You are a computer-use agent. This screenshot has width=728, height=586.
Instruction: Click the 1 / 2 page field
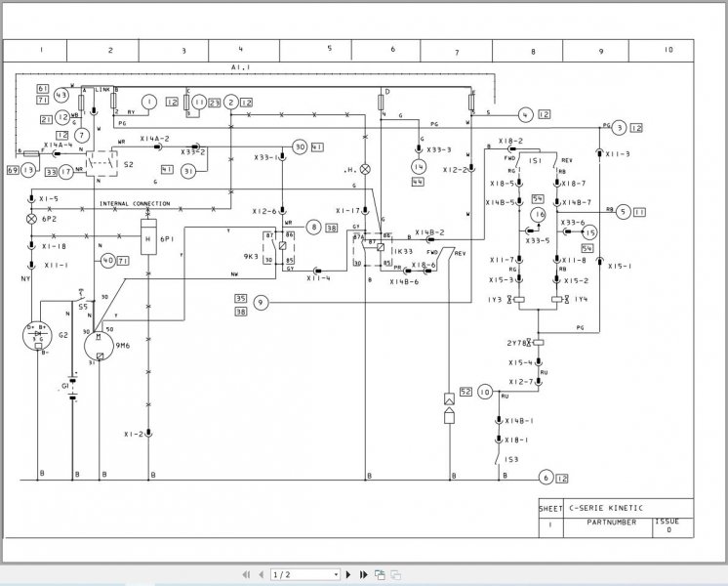click(304, 575)
